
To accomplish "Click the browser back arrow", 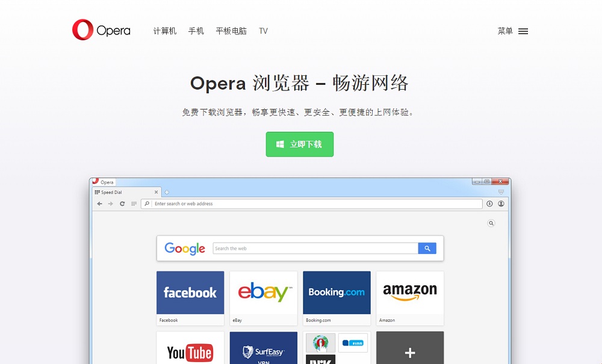I will point(100,204).
